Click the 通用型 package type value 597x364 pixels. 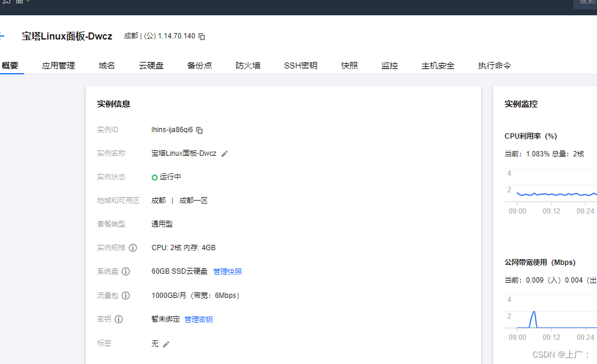[162, 224]
